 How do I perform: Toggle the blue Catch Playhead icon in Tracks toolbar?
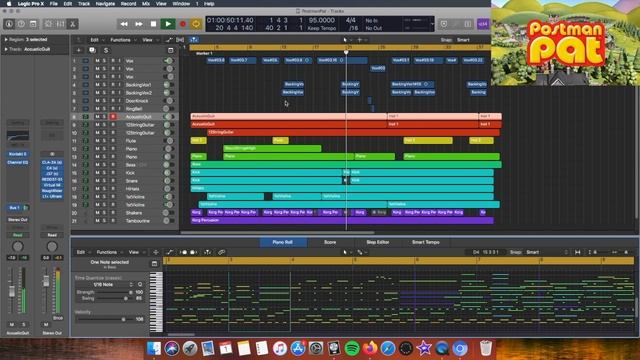point(194,40)
